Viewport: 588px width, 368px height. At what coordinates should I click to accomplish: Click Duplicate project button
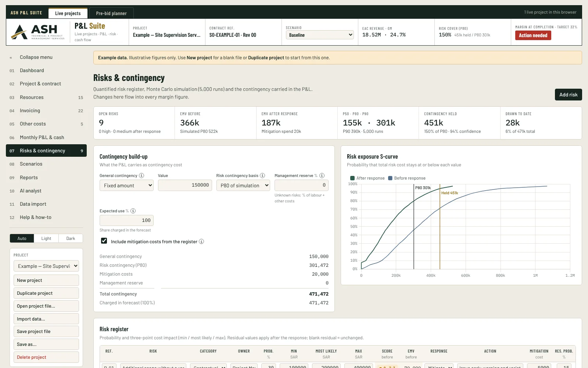tap(46, 293)
